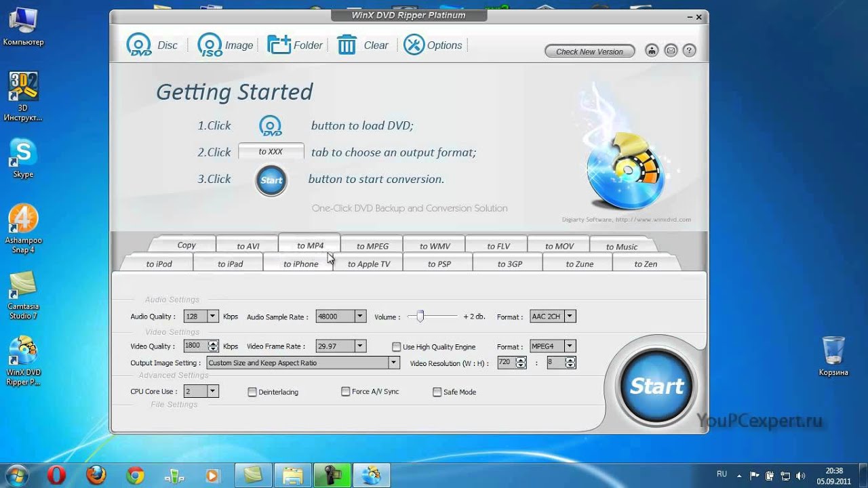Switch to the to Music tab
Image resolution: width=868 pixels, height=488 pixels.
(622, 247)
